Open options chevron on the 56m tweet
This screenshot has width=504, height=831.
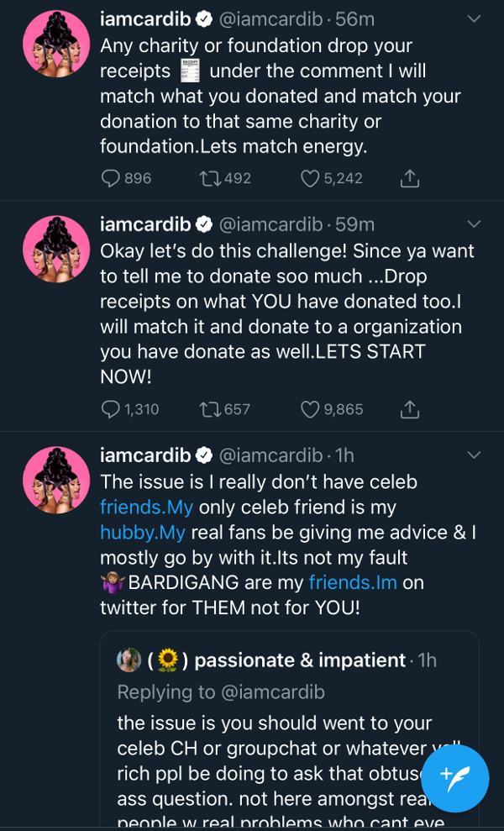click(x=474, y=18)
